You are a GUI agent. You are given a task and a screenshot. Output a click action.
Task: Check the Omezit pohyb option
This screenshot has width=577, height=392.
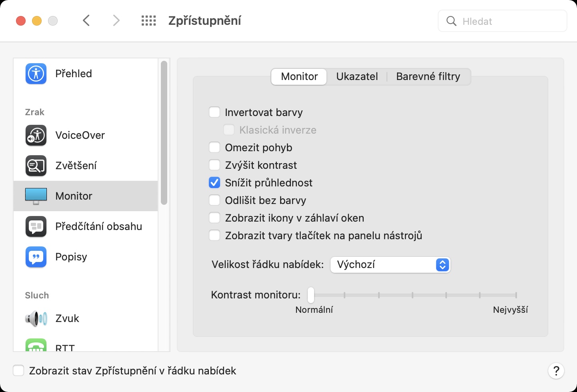click(214, 148)
